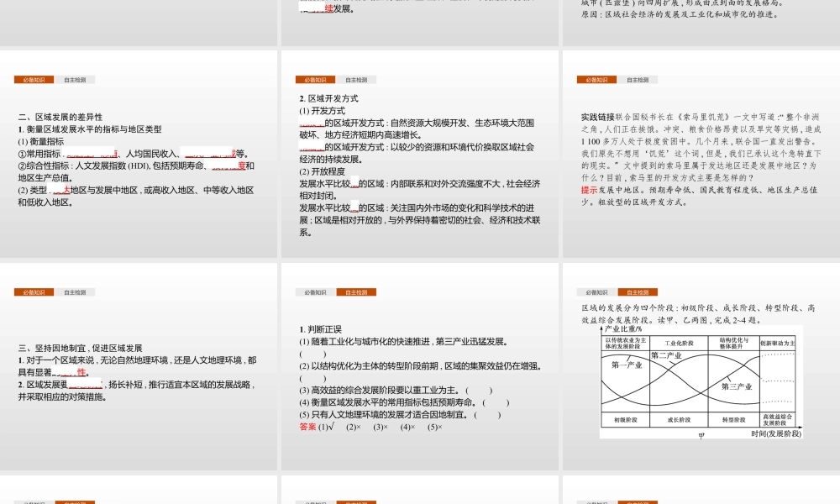Select the (5)× answer marker
This screenshot has height=504, width=840.
pyautogui.click(x=433, y=428)
